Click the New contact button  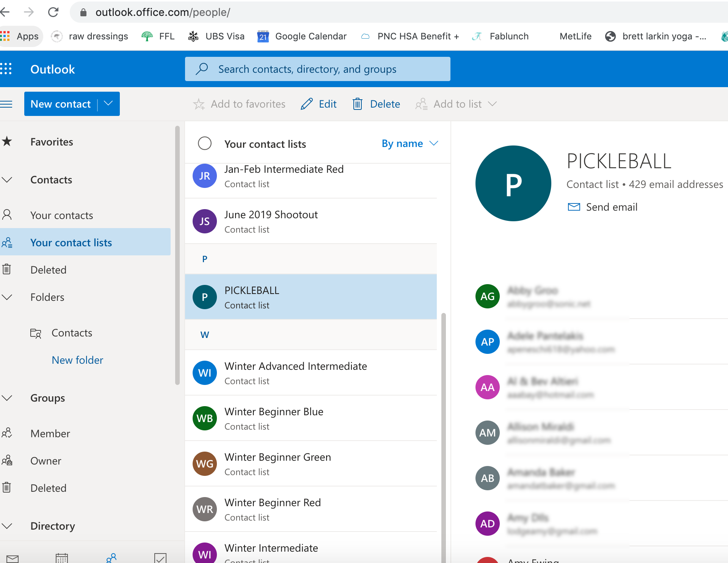[x=61, y=104]
